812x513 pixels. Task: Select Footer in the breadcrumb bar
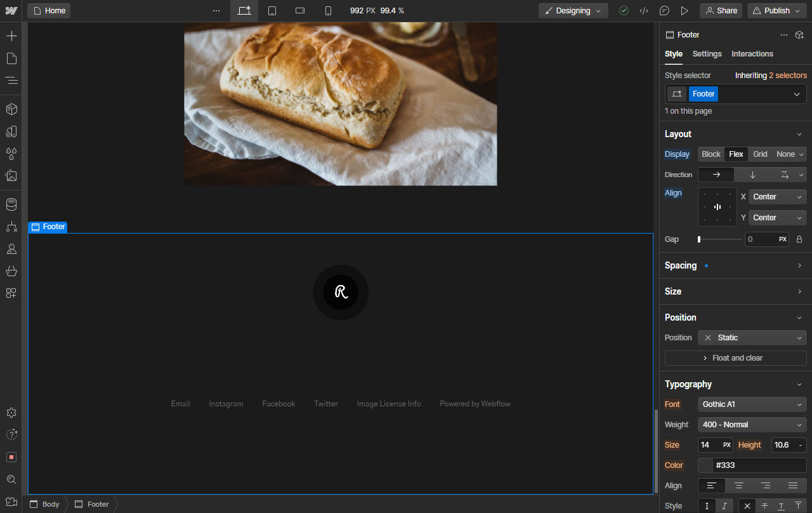point(92,504)
